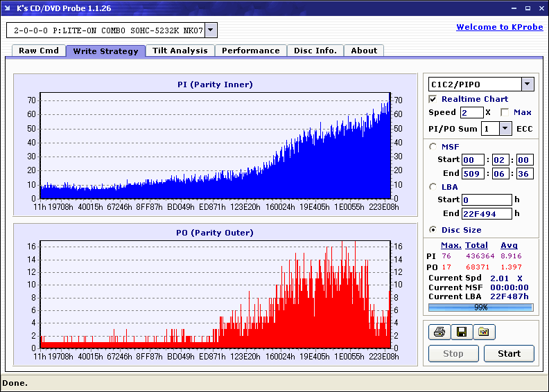Click the MSF End seconds field 06

(x=500, y=173)
